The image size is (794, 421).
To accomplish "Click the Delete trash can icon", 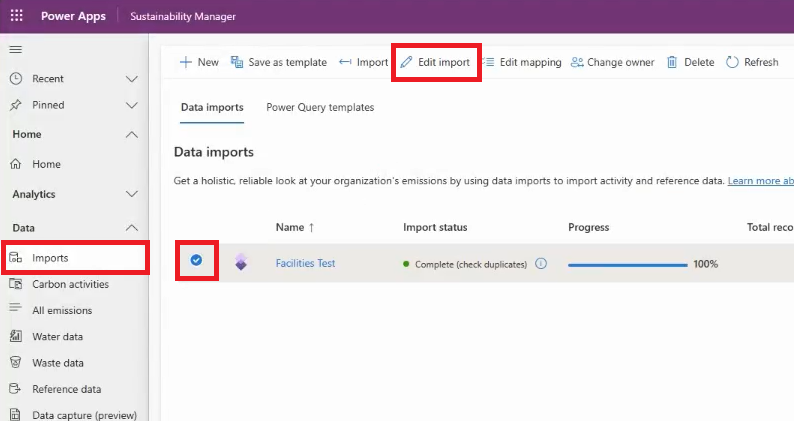I will (672, 62).
